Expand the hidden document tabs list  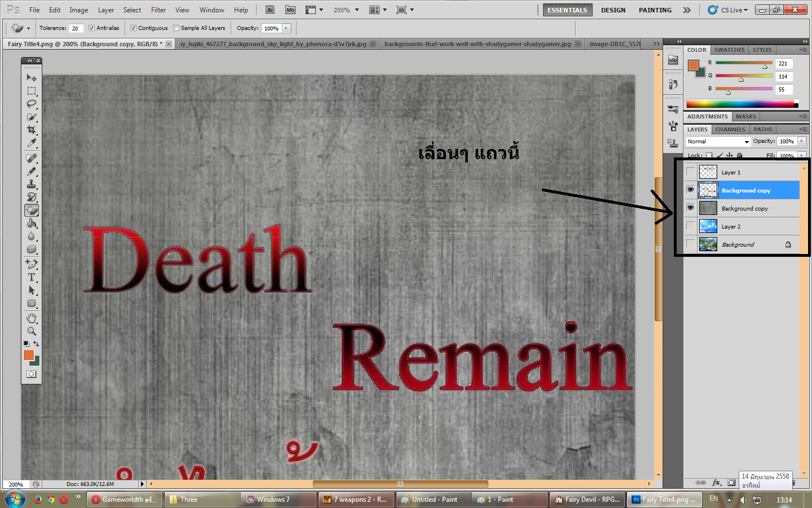tap(656, 43)
